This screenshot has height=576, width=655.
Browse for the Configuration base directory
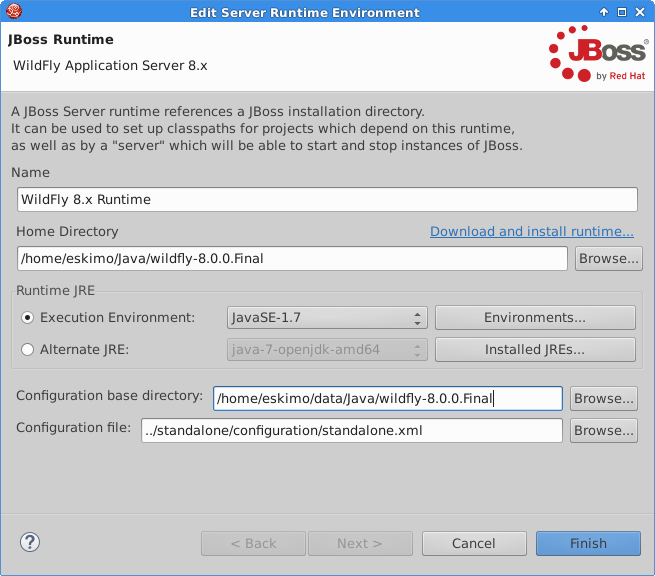[x=604, y=398]
